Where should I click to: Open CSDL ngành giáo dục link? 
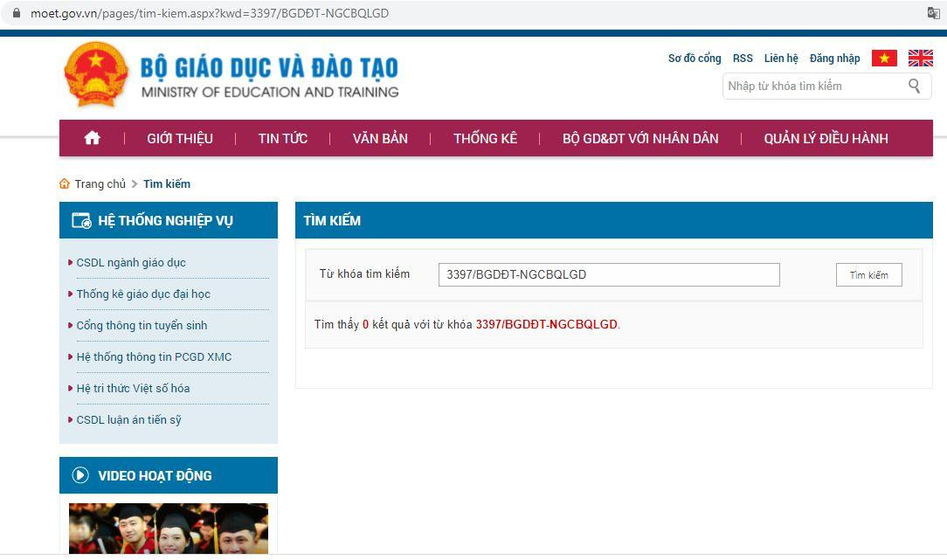click(x=131, y=263)
